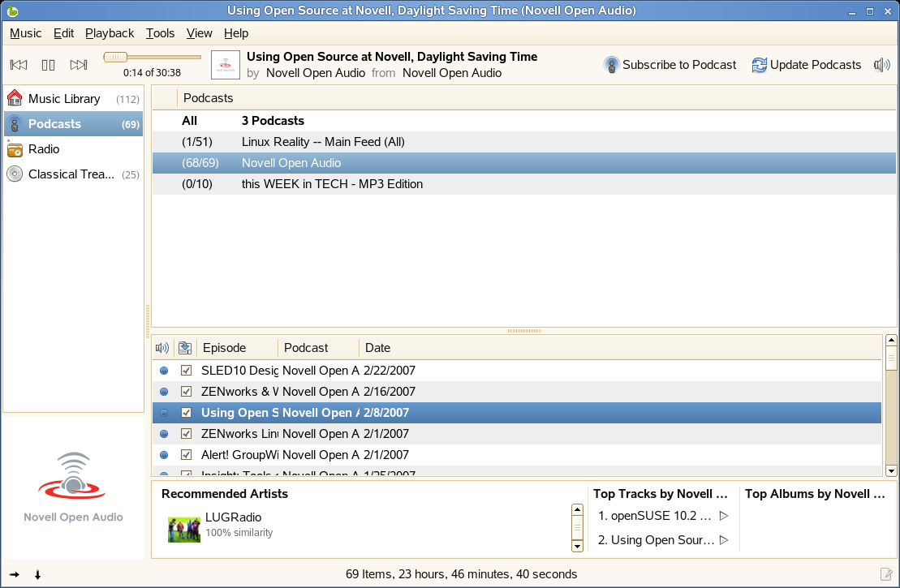Image resolution: width=900 pixels, height=588 pixels.
Task: Sort by Episode column header
Action: pyautogui.click(x=237, y=348)
